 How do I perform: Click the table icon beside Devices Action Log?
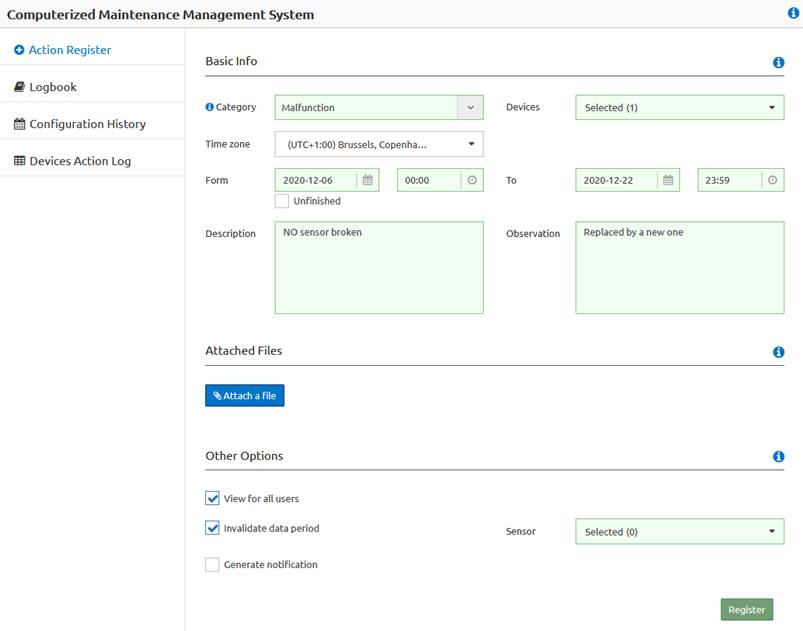19,161
